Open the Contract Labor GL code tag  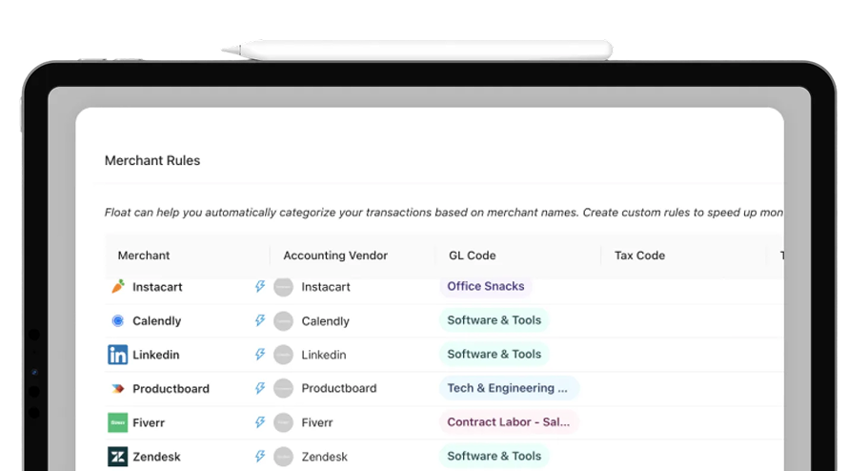click(509, 422)
